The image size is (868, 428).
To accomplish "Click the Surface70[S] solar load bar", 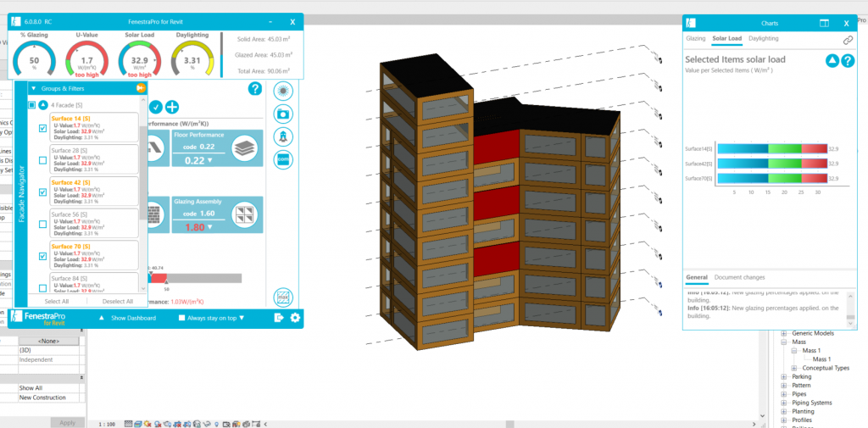I will point(772,178).
